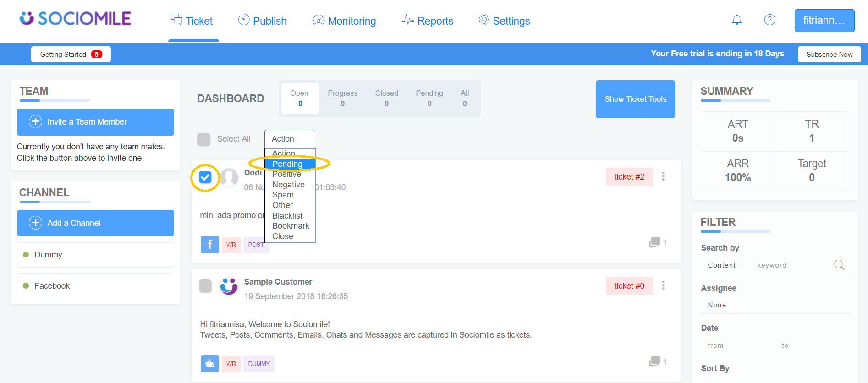Click the plus icon on Invite a Team Member
Screen dimensions: 868x383
(35, 121)
